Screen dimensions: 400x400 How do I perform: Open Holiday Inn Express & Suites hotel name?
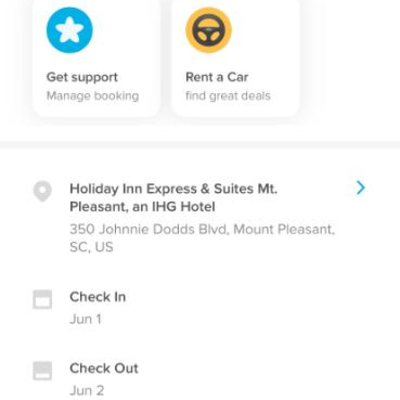(173, 198)
